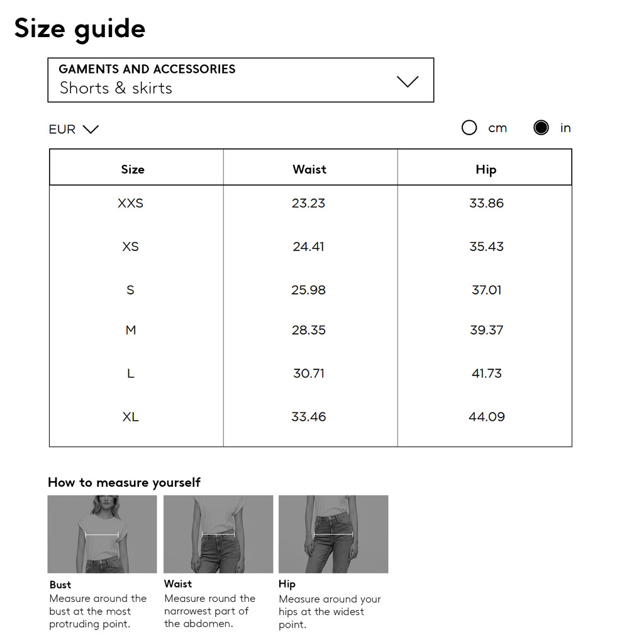Click the L waist value 30.71
This screenshot has width=644, height=644.
308,374
